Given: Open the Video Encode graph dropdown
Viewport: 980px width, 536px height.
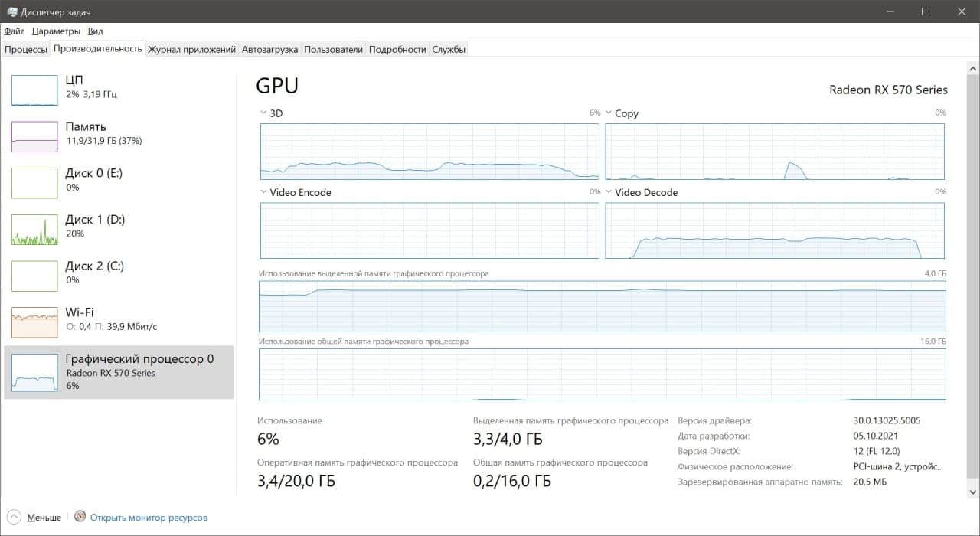Looking at the screenshot, I should pyautogui.click(x=265, y=192).
